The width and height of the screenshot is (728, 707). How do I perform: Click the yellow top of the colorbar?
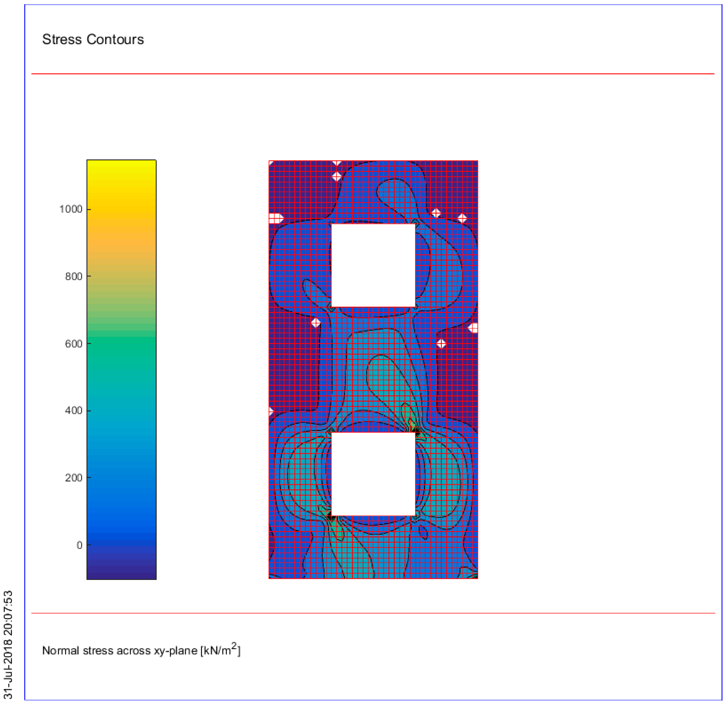[x=121, y=166]
